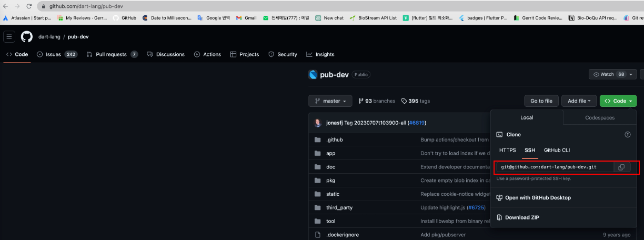Open the Actions tab
The height and width of the screenshot is (240, 644).
[x=207, y=54]
